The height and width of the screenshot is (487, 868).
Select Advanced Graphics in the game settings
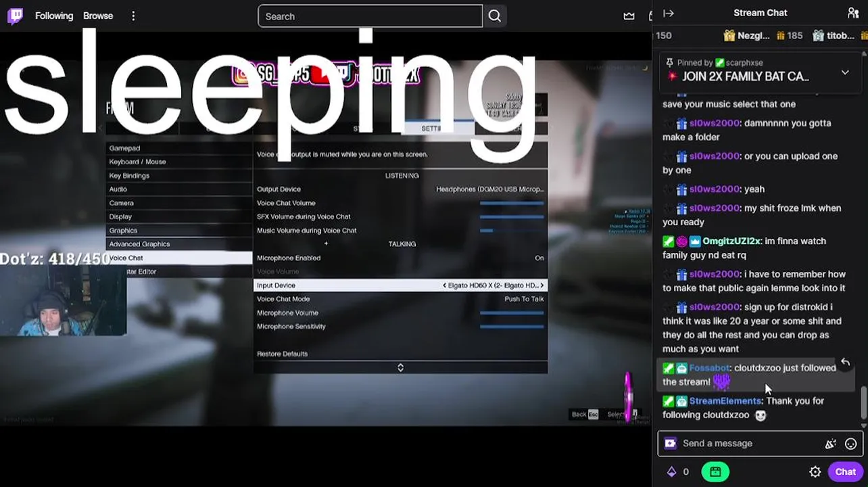point(179,244)
